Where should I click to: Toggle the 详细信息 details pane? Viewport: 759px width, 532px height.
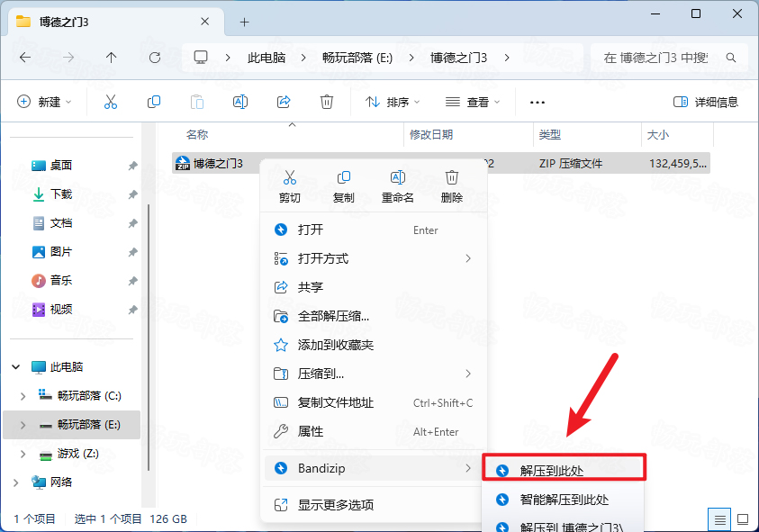point(706,102)
